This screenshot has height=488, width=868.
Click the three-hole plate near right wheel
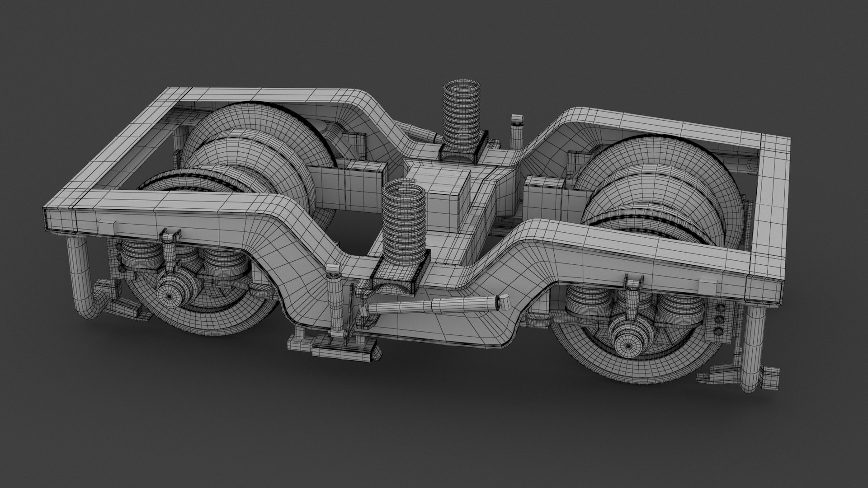(719, 321)
